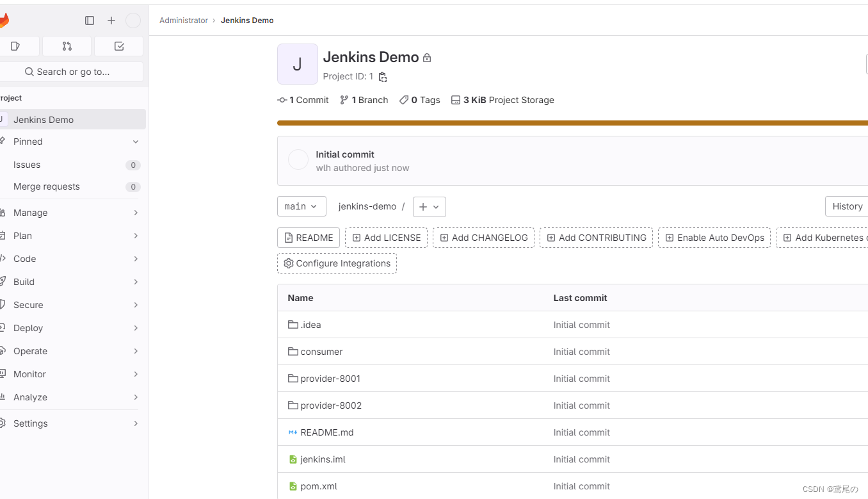This screenshot has height=499, width=868.
Task: Open assigned issues shortcut icon
Action: 15,46
